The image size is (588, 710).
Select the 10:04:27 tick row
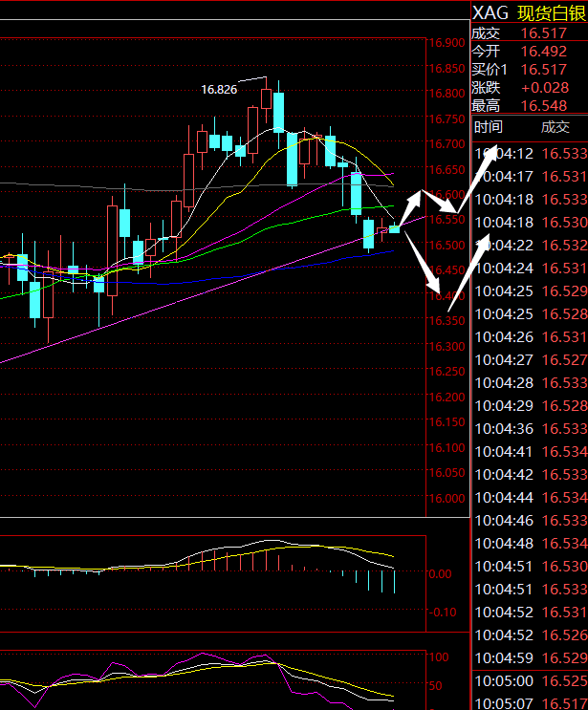pyautogui.click(x=530, y=360)
